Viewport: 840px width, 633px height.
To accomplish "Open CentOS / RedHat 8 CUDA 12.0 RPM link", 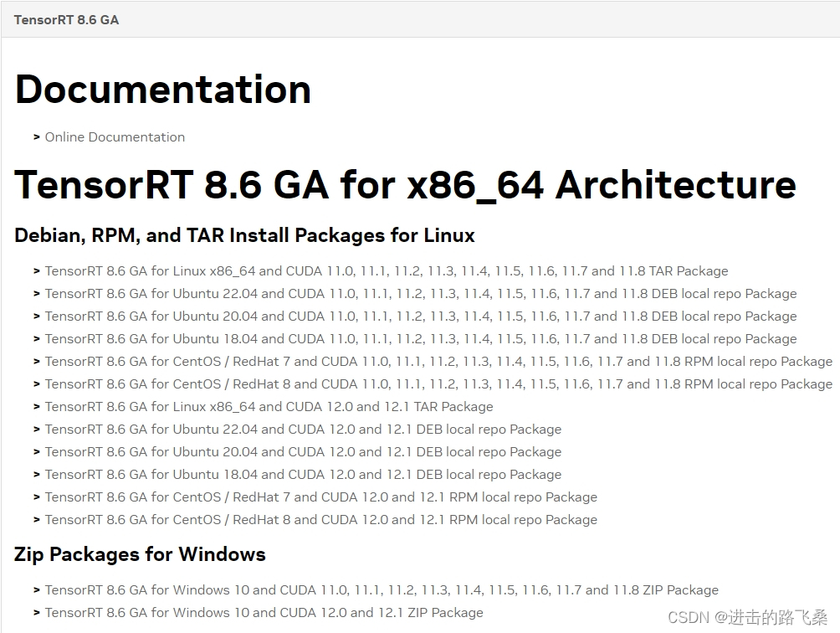I will coord(321,519).
